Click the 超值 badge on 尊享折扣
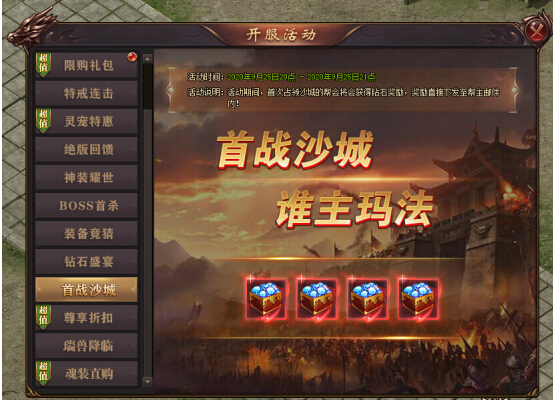 pos(43,317)
